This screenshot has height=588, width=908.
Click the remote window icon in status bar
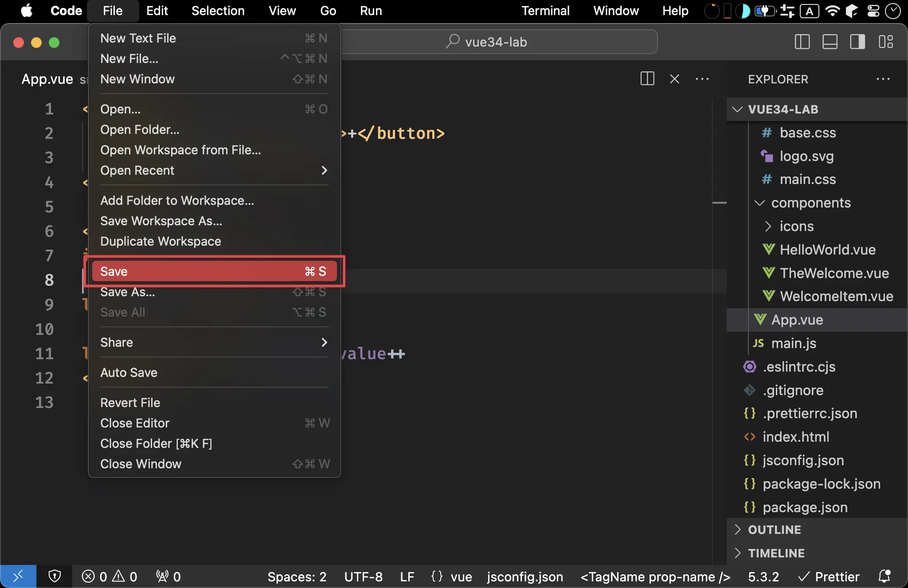[x=18, y=576]
